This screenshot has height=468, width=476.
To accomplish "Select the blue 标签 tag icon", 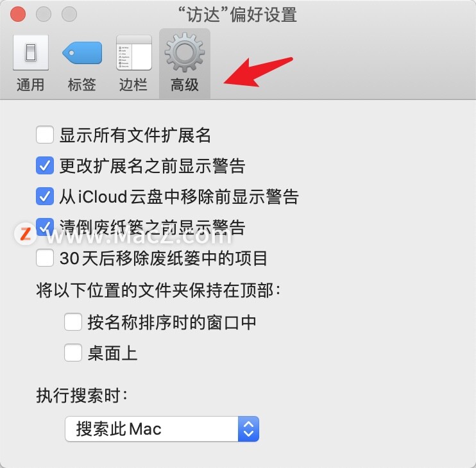I will 82,53.
